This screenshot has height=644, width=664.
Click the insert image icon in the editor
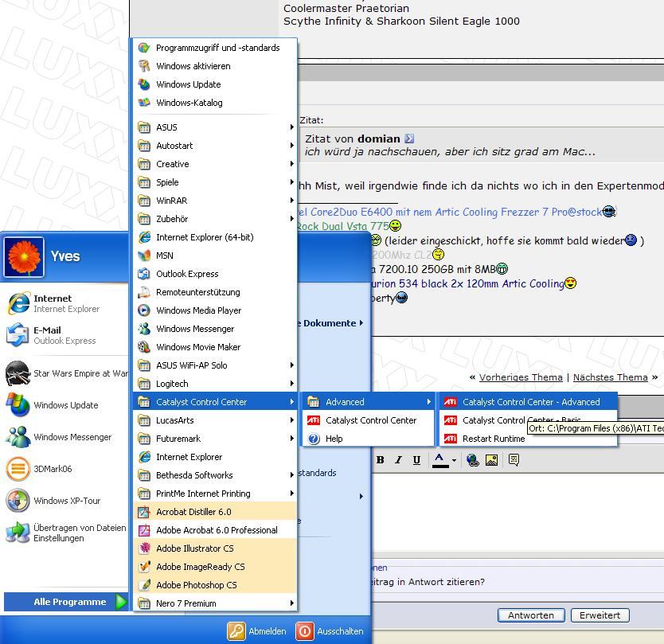492,460
